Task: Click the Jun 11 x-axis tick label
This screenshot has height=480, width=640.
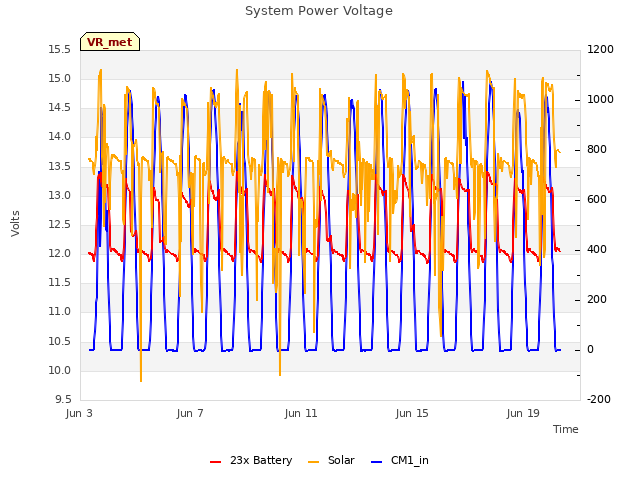Action: (x=301, y=413)
